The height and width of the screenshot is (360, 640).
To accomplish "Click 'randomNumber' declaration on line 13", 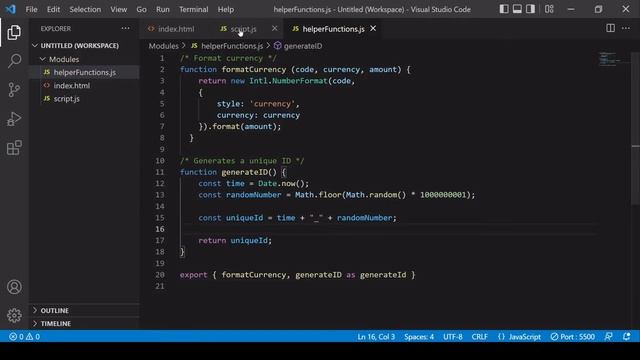I will pos(253,195).
